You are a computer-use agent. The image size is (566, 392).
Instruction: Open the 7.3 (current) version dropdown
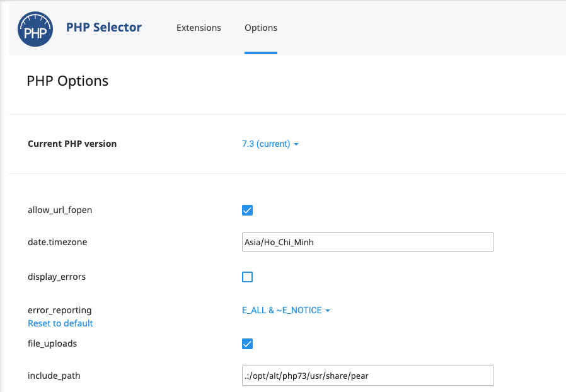270,144
